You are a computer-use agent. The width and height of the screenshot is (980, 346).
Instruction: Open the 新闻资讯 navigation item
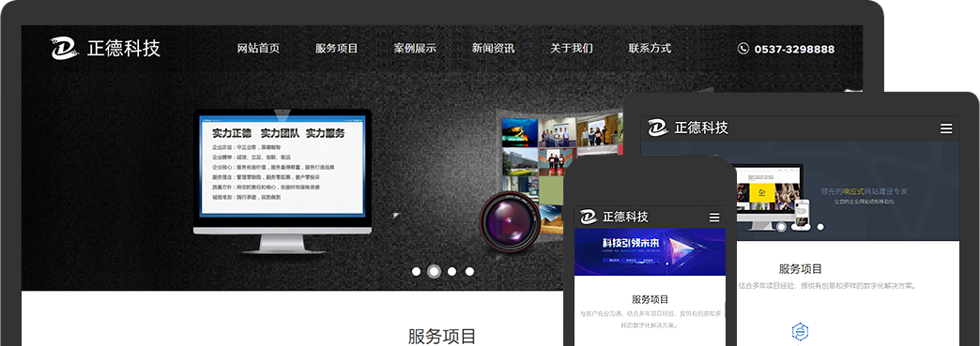pos(493,48)
